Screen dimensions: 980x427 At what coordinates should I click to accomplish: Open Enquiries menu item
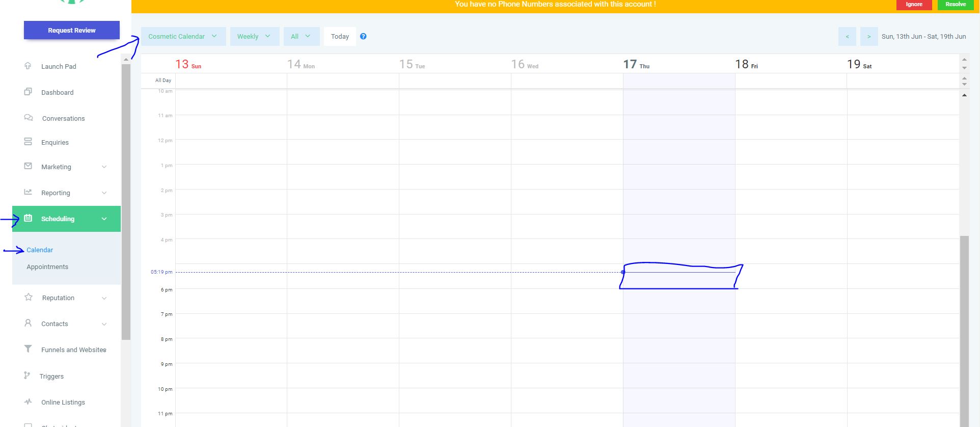(55, 142)
